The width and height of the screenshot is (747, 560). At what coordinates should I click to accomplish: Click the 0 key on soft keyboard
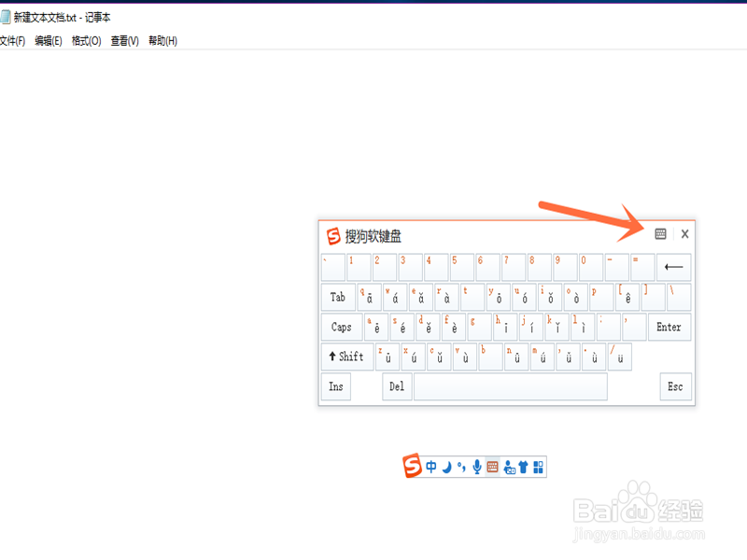591,267
